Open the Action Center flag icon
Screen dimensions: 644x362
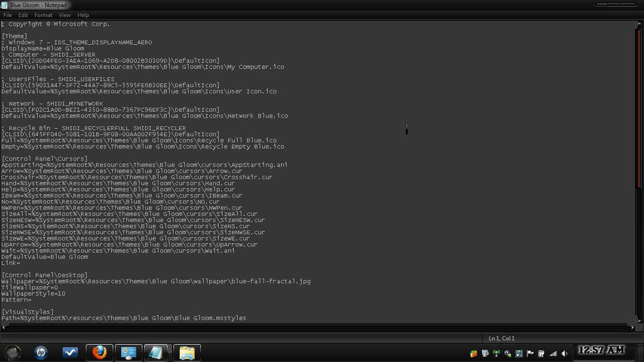pyautogui.click(x=530, y=353)
